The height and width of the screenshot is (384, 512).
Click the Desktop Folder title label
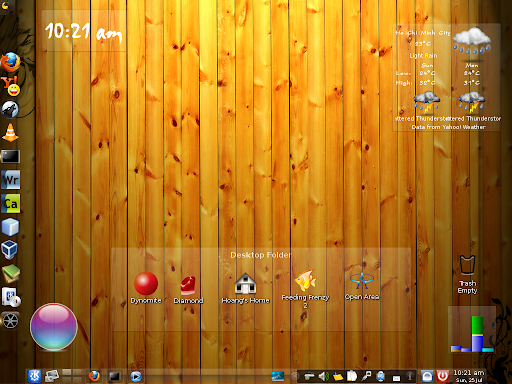coord(261,255)
